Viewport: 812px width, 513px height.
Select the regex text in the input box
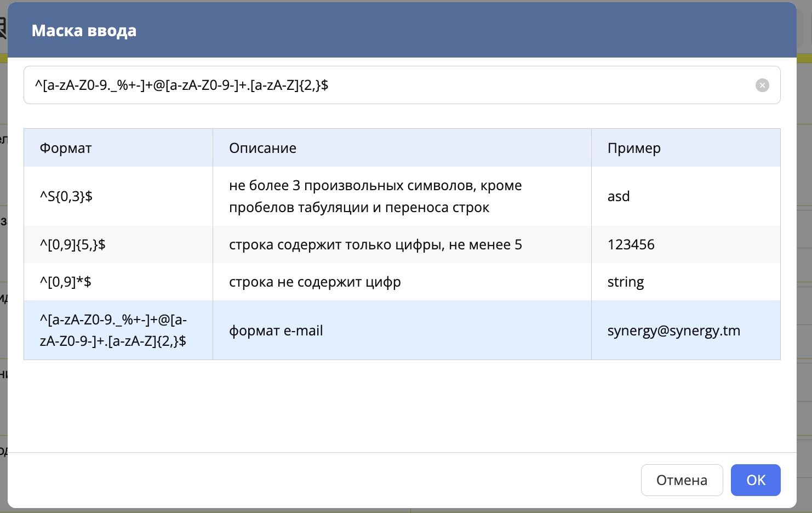click(182, 85)
